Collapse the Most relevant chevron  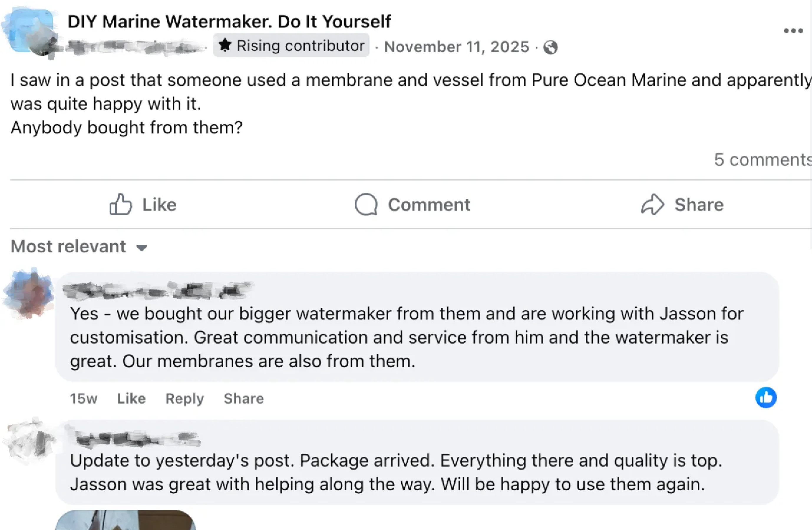(x=142, y=247)
